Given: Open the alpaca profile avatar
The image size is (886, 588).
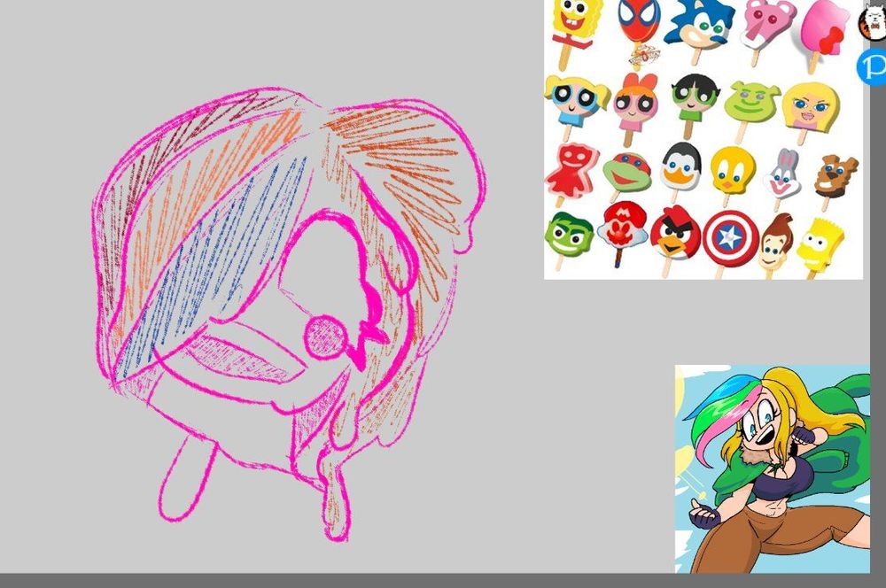Looking at the screenshot, I should pyautogui.click(x=873, y=23).
